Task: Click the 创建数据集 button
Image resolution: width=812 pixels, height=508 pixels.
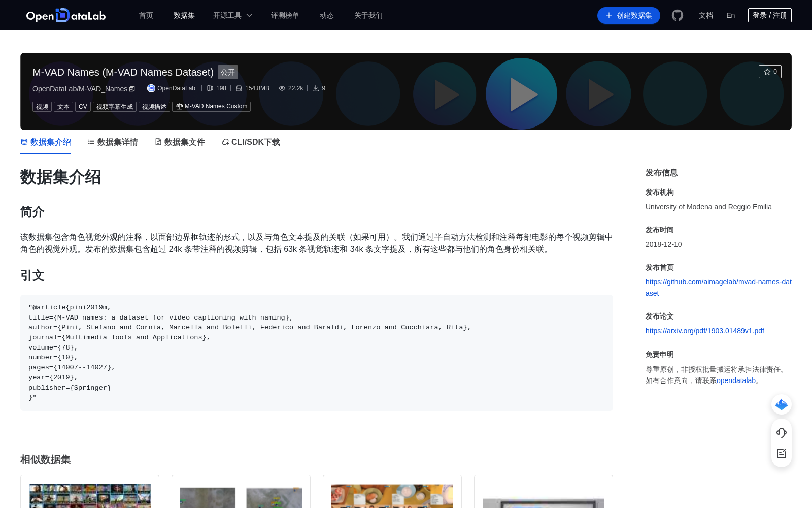Action: [x=629, y=15]
